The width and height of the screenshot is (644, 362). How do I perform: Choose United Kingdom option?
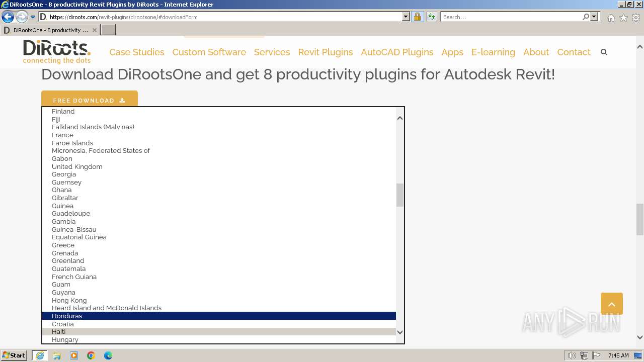[x=219, y=166]
